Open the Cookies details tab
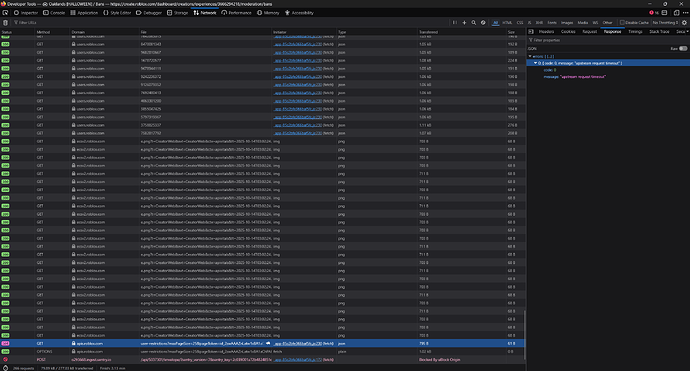690x371 pixels. coord(568,32)
